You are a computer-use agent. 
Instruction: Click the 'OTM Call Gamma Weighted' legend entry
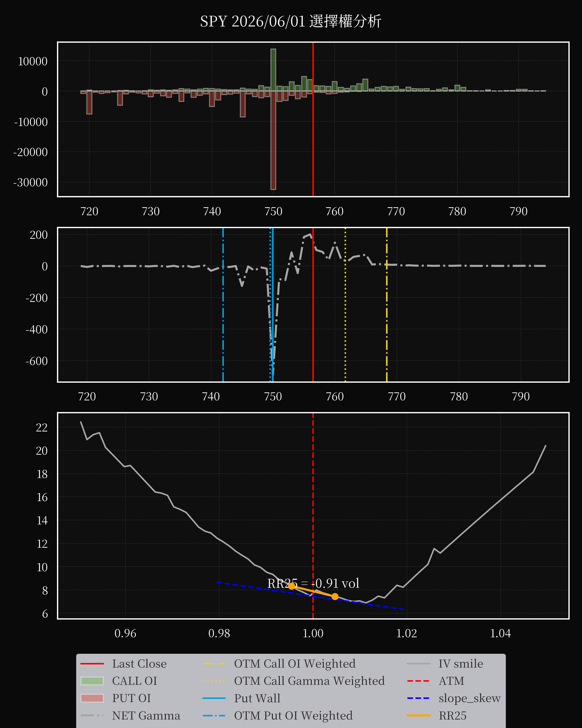point(309,681)
